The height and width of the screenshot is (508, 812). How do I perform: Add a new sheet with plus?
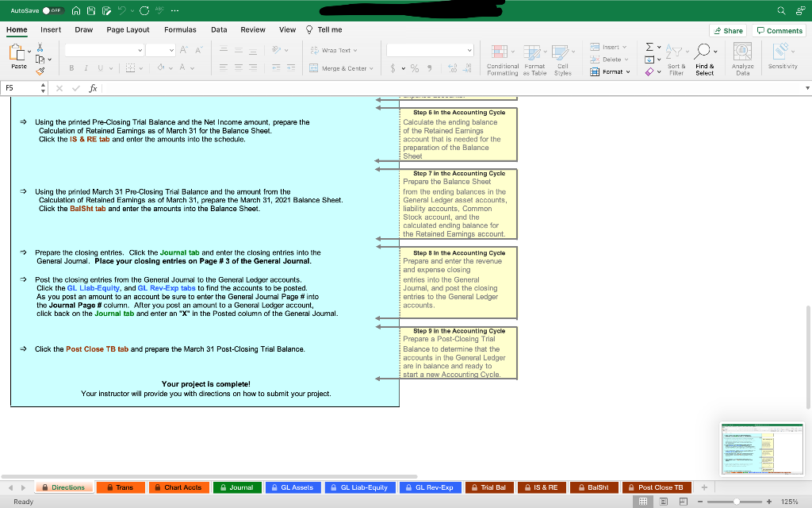point(704,487)
